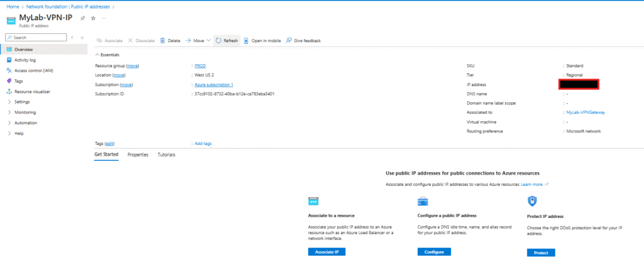Collapse the sidebar with double chevron
Screen dimensions: 644x275
82,37
